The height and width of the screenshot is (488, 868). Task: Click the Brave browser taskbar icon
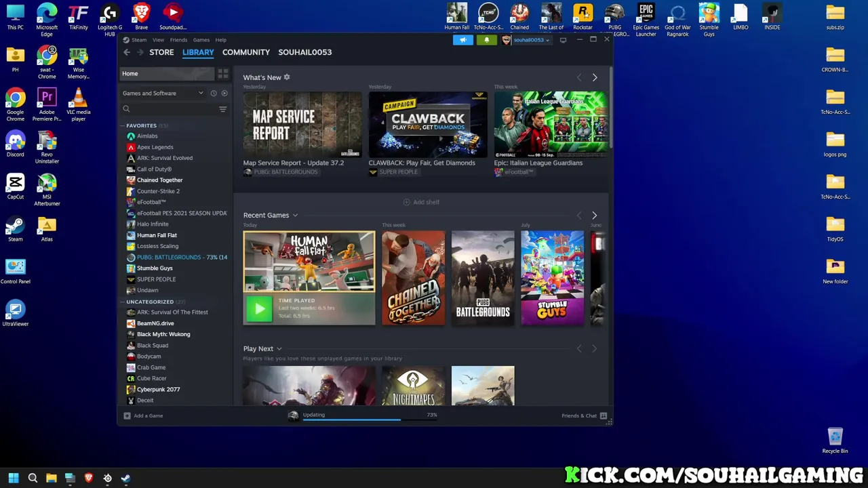88,479
